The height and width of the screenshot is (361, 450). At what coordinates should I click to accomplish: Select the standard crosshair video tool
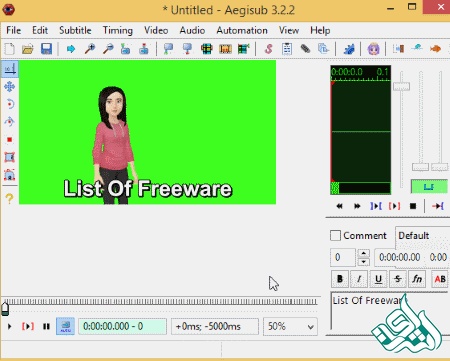click(x=10, y=69)
